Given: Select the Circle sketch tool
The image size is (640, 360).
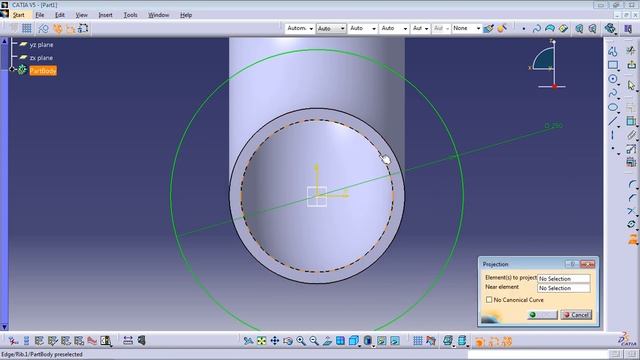Looking at the screenshot, I should click(613, 79).
